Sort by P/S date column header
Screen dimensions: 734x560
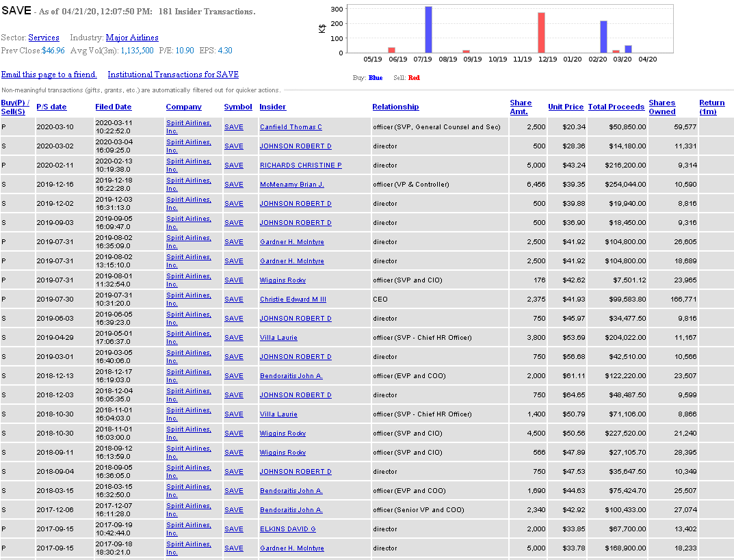click(51, 107)
